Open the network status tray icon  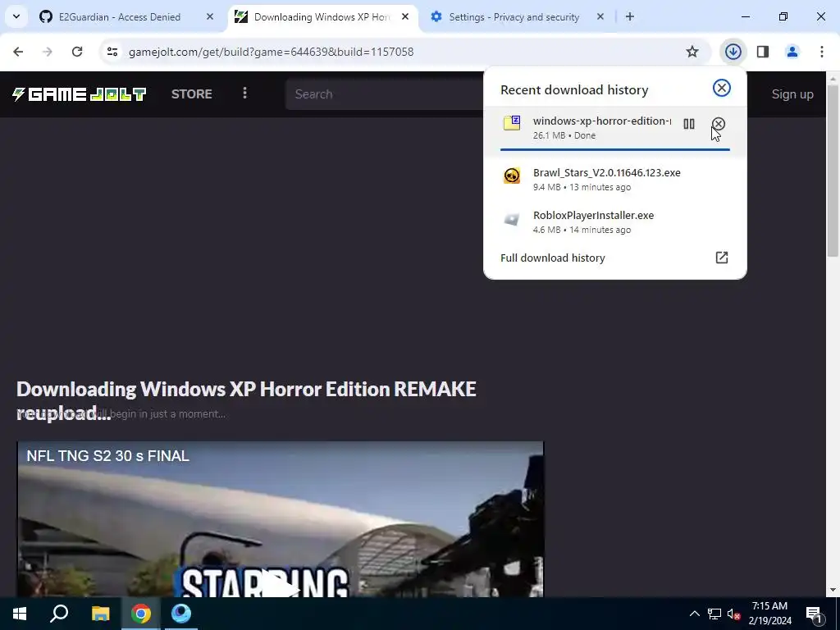714,614
